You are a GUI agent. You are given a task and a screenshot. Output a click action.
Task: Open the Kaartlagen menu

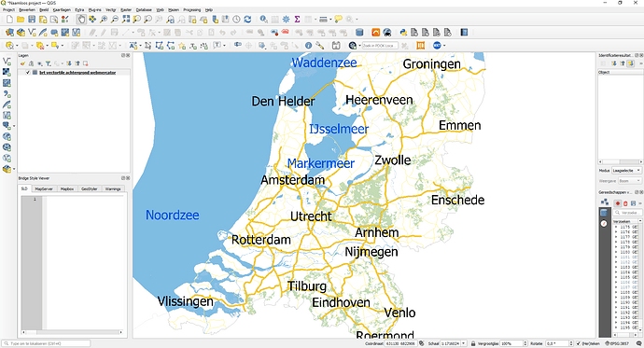[62, 9]
